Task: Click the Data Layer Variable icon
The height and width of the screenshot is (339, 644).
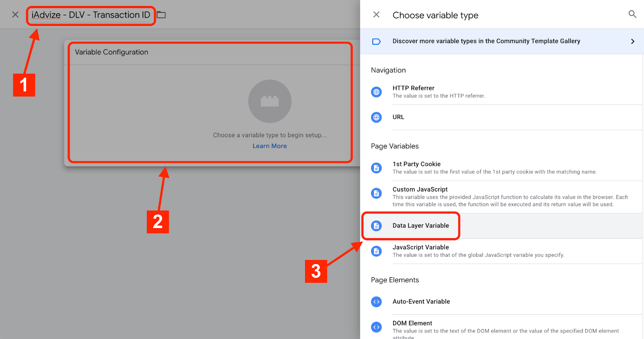Action: (x=376, y=226)
